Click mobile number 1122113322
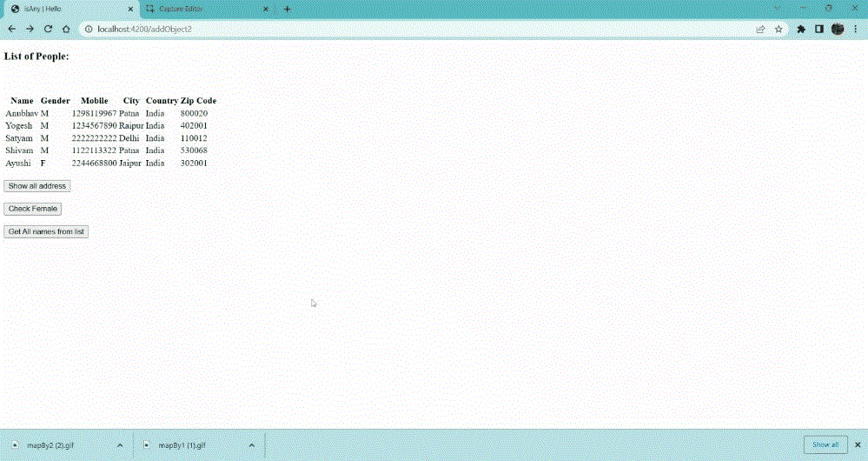868x461 pixels. coord(94,150)
